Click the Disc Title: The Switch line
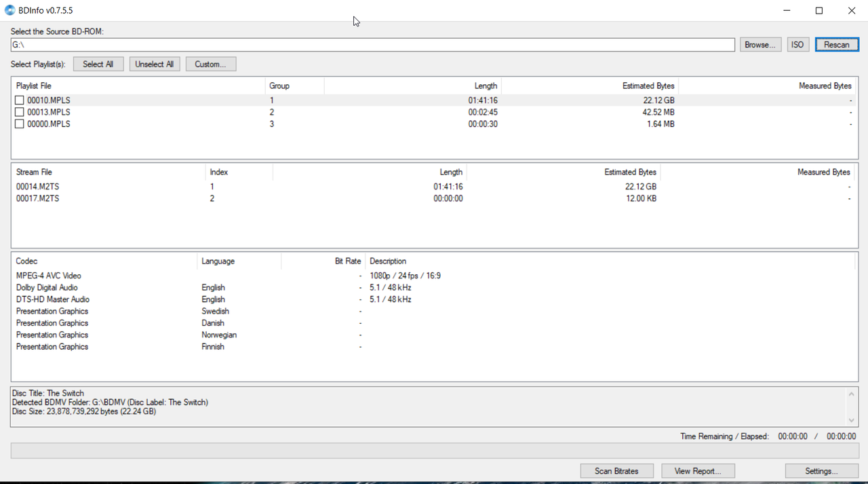 click(48, 393)
